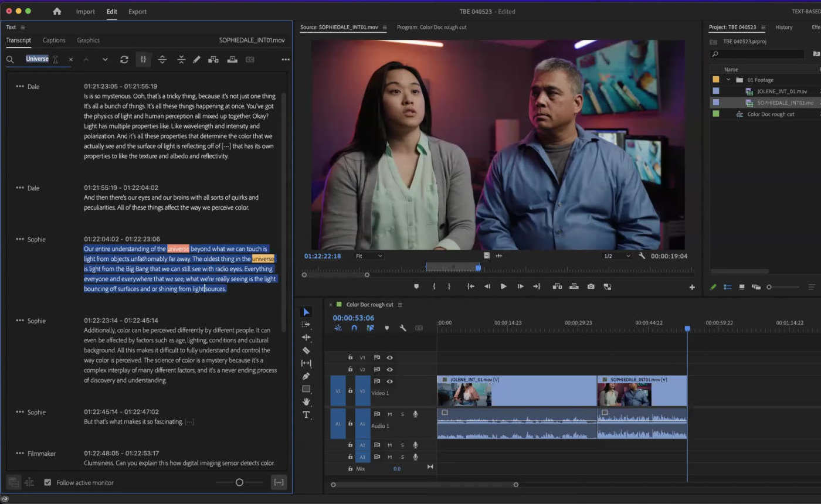This screenshot has width=821, height=504.
Task: Hide Video 1 track with its eye toggle
Action: [389, 381]
